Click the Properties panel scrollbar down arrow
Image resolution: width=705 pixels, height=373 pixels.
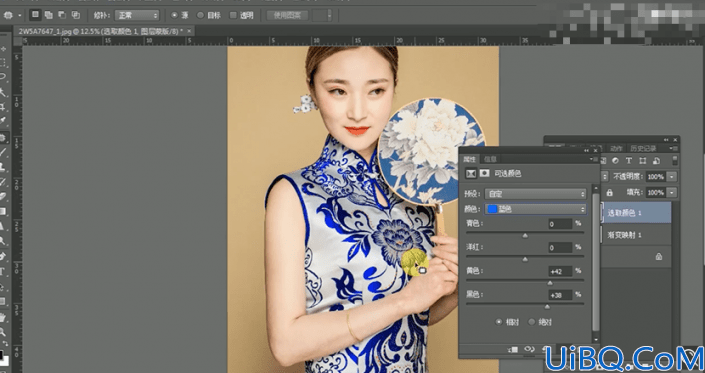click(596, 340)
